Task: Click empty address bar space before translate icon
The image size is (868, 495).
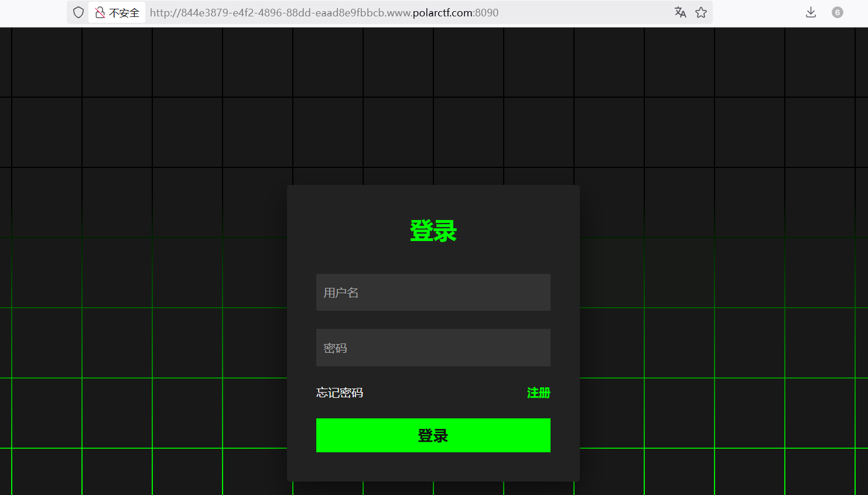Action: [586, 13]
